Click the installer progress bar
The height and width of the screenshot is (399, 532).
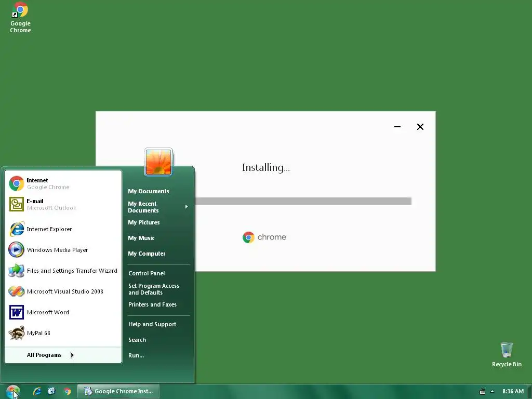coord(303,201)
